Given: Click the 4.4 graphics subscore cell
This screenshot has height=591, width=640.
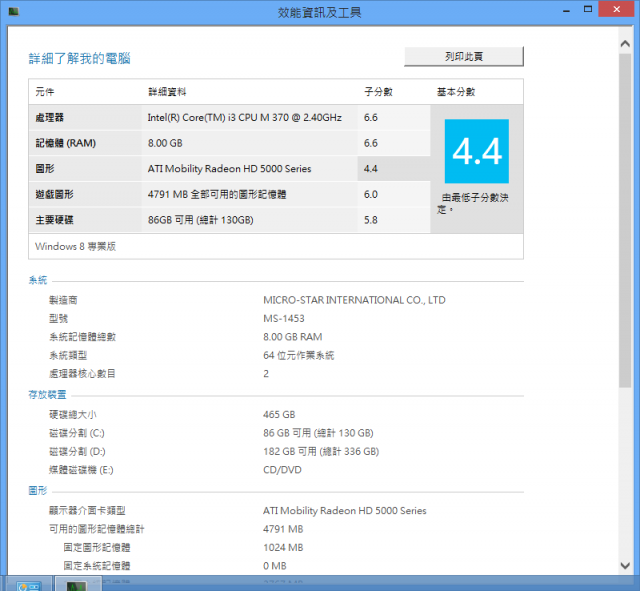Looking at the screenshot, I should tap(371, 169).
